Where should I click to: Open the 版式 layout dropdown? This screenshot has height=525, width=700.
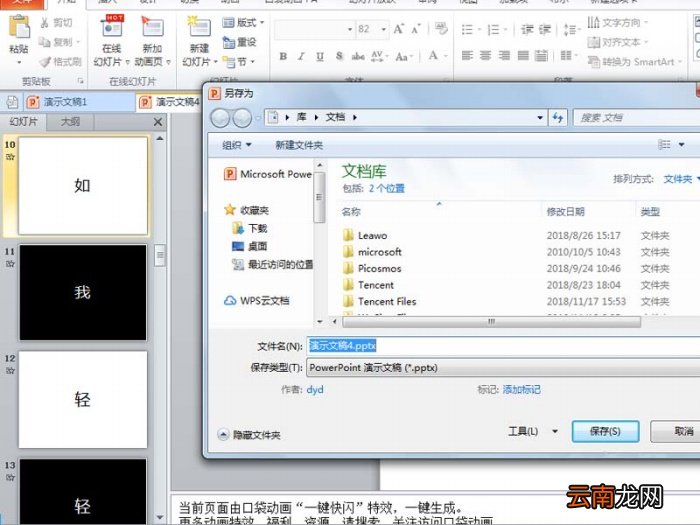[x=243, y=22]
